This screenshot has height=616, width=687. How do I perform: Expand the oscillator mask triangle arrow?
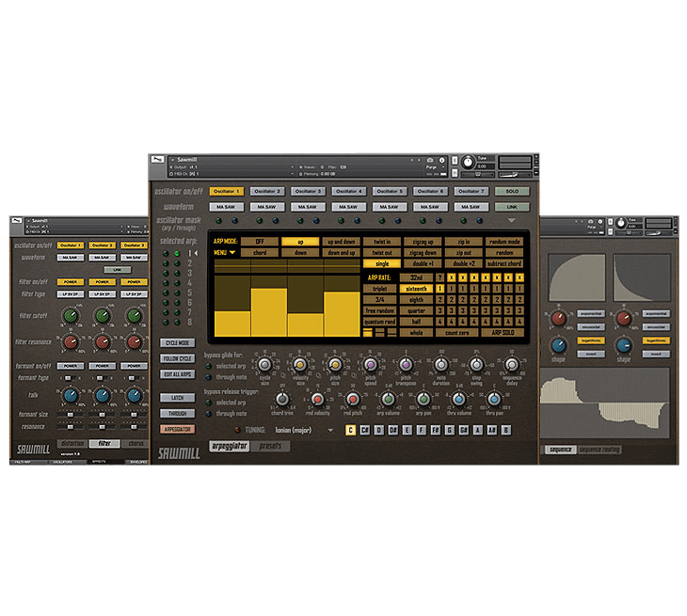click(511, 220)
